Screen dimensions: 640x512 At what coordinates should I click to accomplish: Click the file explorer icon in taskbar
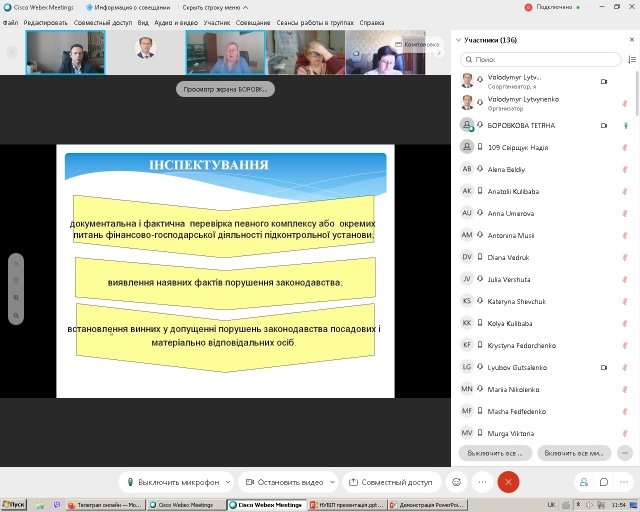click(40, 505)
